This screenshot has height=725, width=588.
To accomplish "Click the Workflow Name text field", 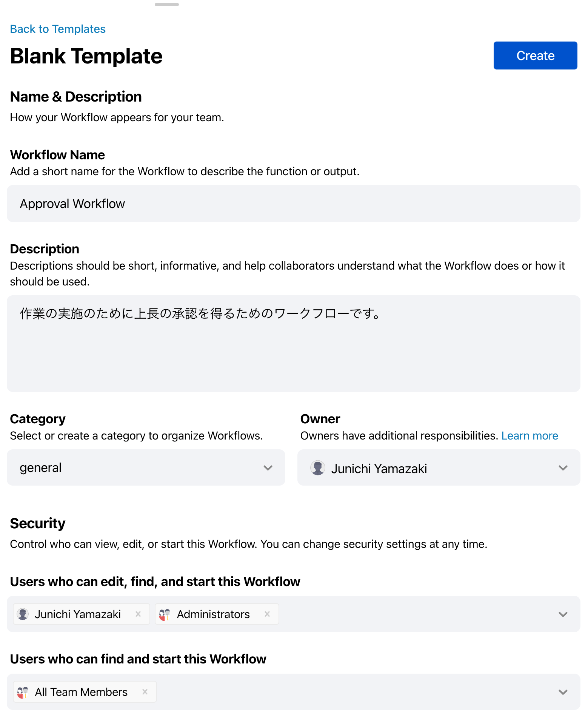I will [293, 204].
